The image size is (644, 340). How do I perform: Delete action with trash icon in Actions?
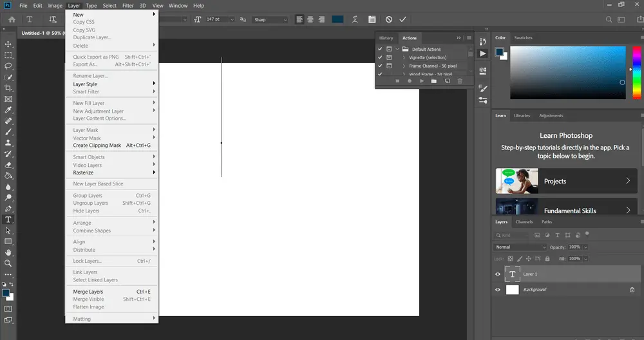[460, 81]
